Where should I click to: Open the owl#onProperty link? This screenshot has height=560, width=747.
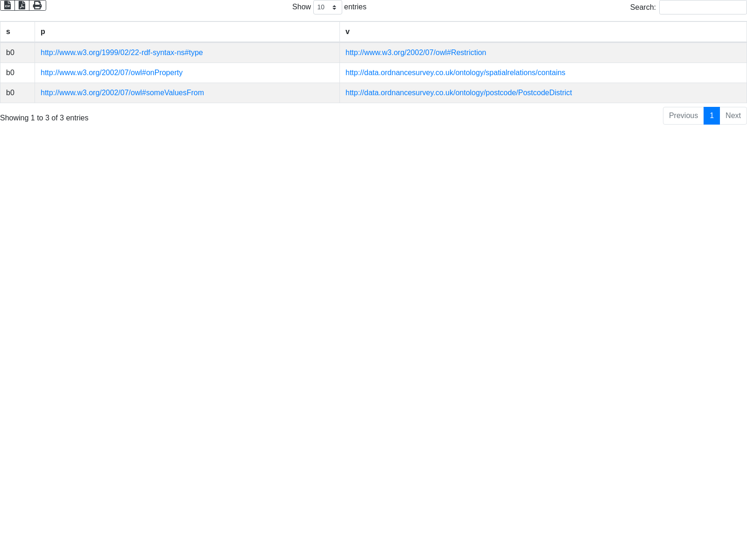112,73
